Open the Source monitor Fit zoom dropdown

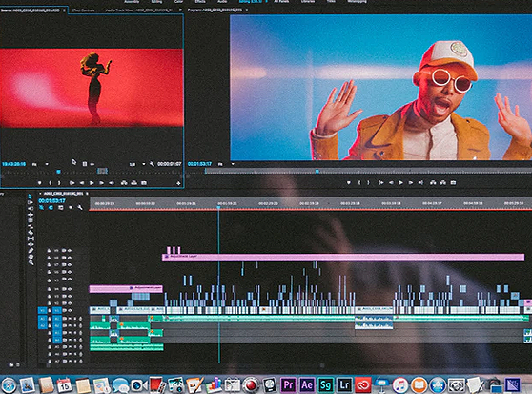click(x=40, y=164)
